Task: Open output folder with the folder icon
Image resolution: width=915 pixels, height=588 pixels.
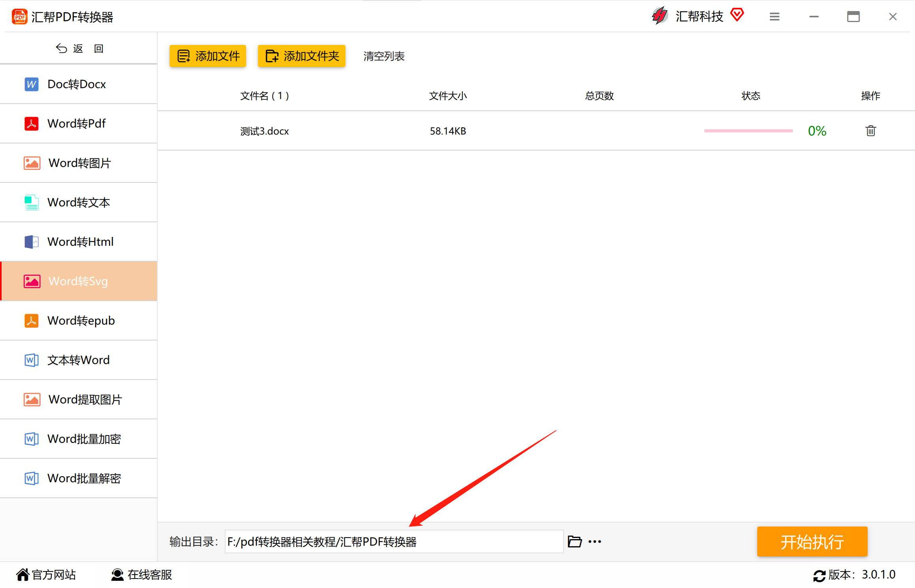Action: coord(575,541)
